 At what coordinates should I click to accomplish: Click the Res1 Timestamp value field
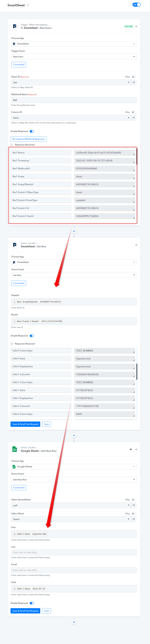105,161
